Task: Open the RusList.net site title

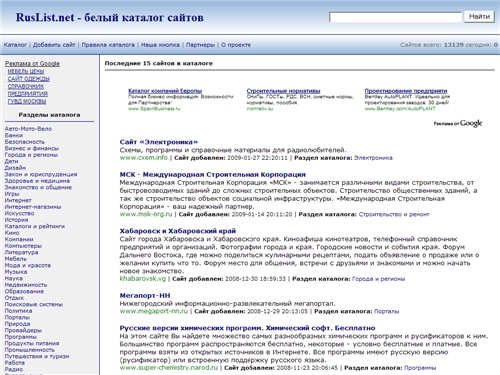Action: click(110, 17)
